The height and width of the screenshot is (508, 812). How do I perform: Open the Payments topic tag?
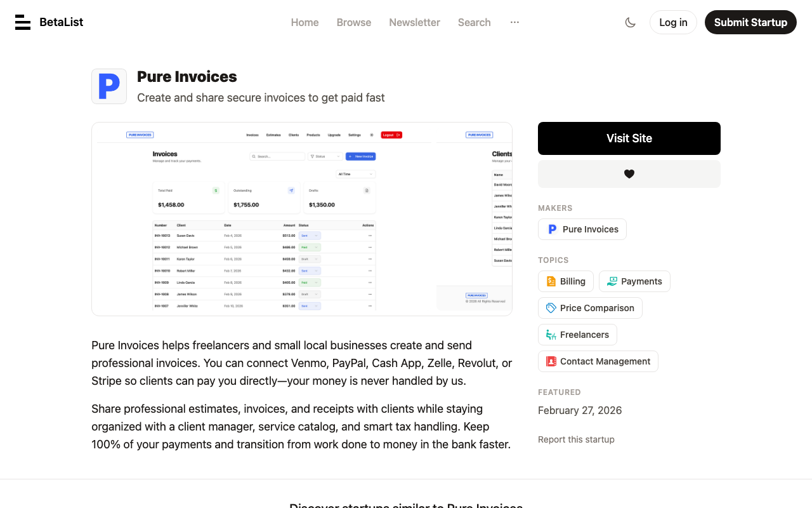tap(634, 281)
